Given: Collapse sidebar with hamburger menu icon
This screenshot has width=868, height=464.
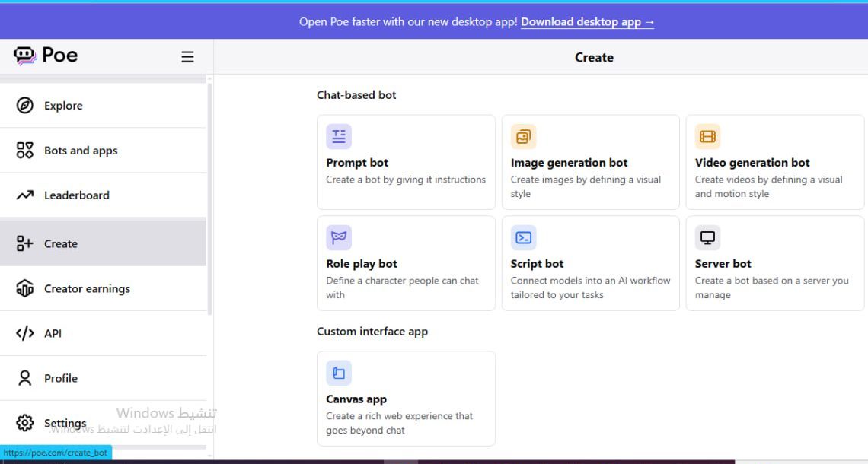Looking at the screenshot, I should tap(187, 57).
